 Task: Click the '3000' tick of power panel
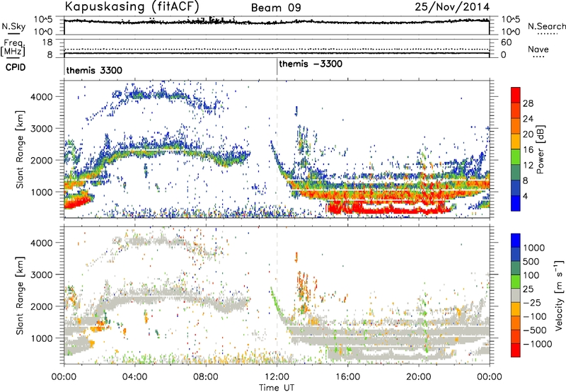(41, 129)
